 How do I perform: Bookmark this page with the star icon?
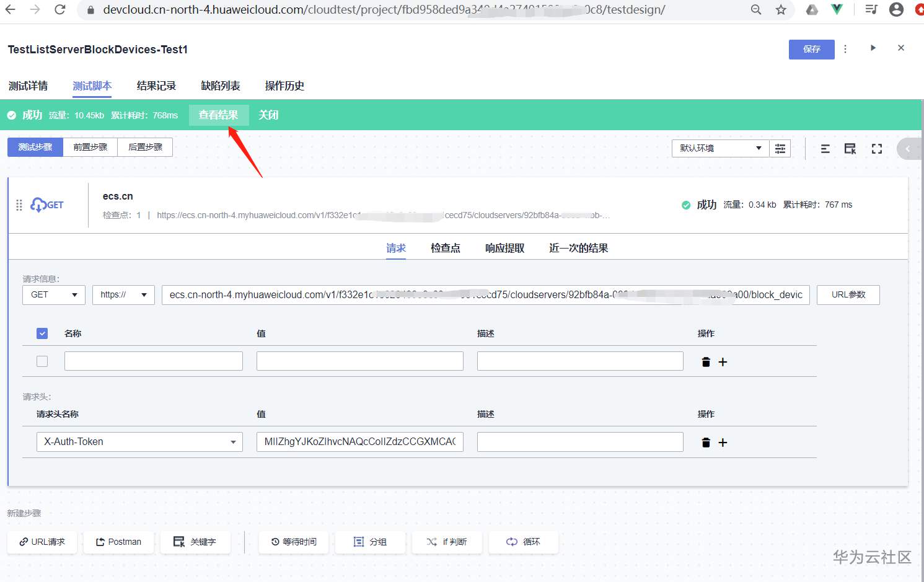tap(781, 9)
